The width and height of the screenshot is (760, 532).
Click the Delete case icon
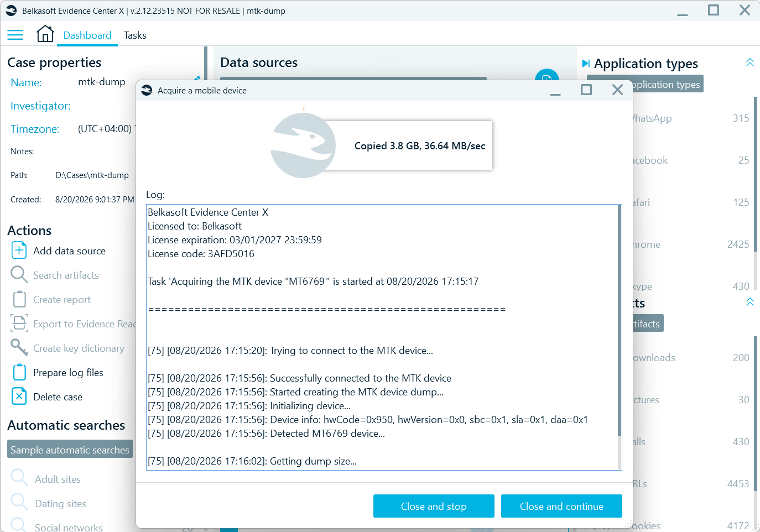19,397
